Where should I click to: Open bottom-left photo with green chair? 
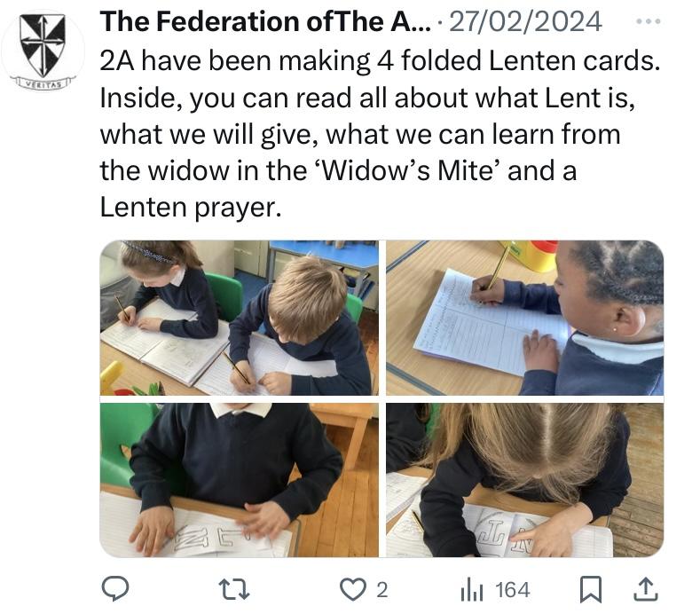coord(240,480)
